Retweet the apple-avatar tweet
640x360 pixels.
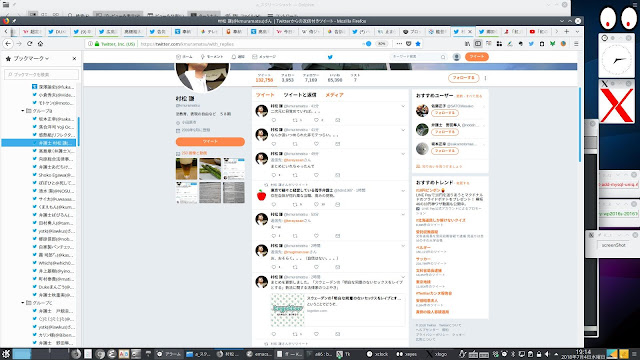tap(295, 204)
